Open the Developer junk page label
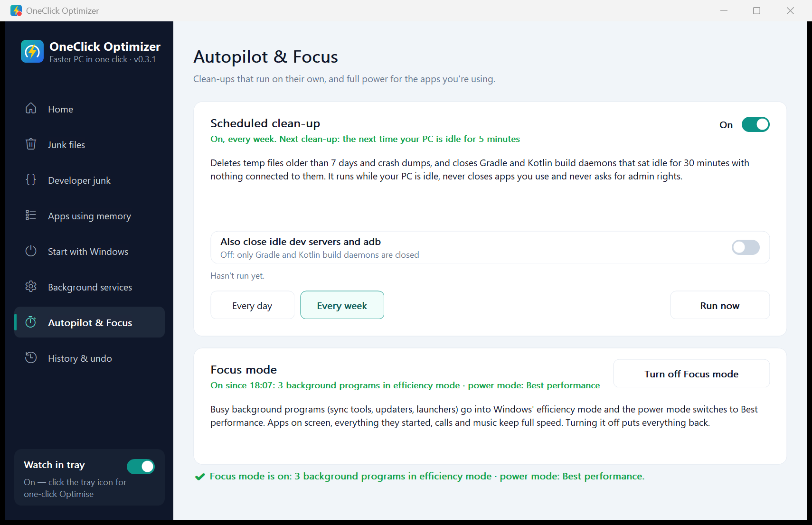Viewport: 812px width, 525px height. [x=79, y=180]
